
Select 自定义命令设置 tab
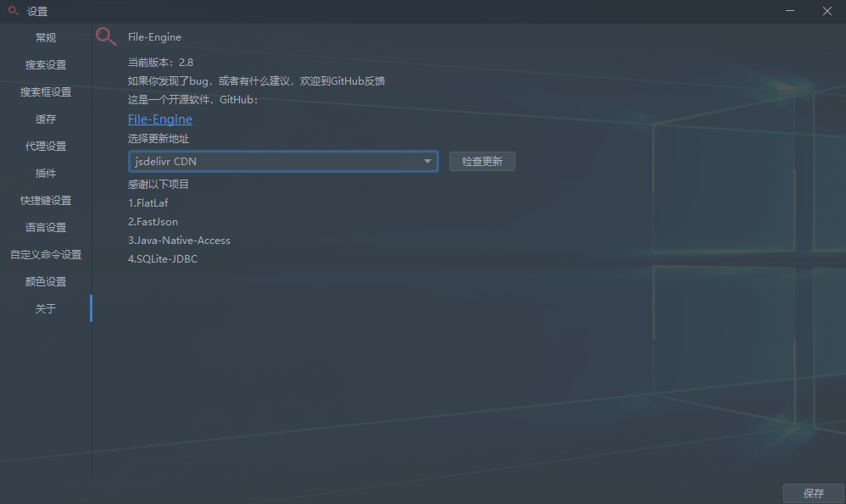click(45, 254)
